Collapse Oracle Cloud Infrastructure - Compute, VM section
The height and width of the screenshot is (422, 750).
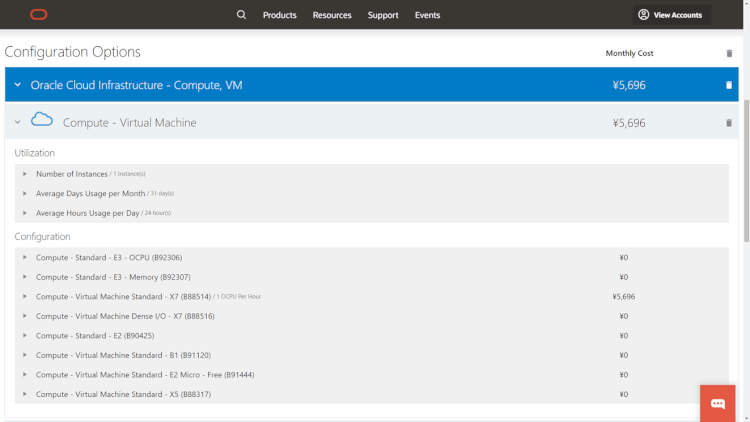[x=18, y=85]
